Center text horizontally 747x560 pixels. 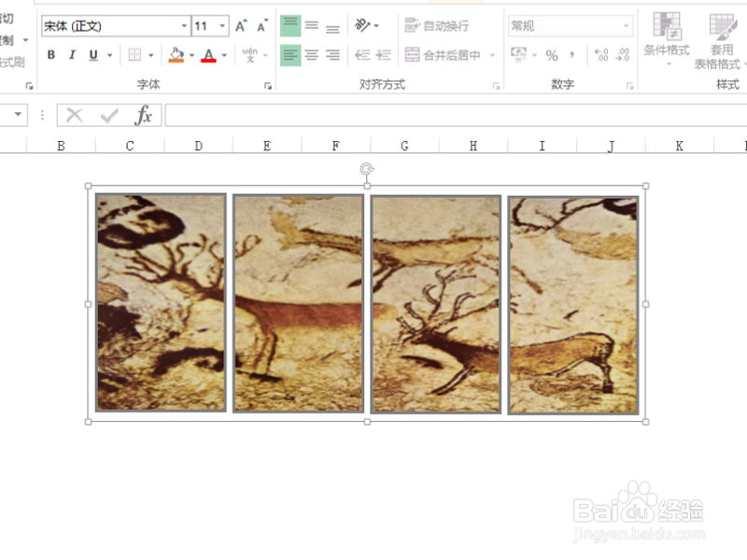pos(312,55)
